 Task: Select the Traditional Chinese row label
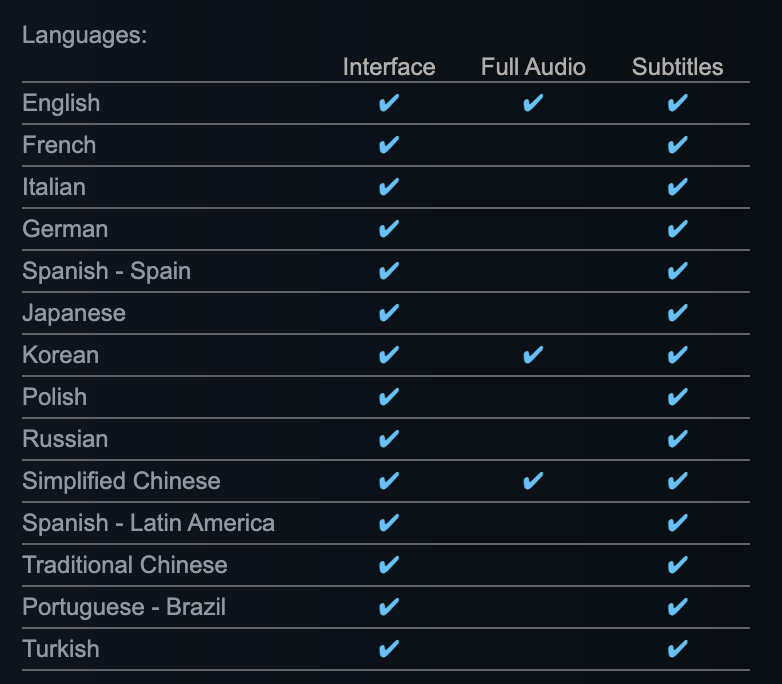(125, 565)
